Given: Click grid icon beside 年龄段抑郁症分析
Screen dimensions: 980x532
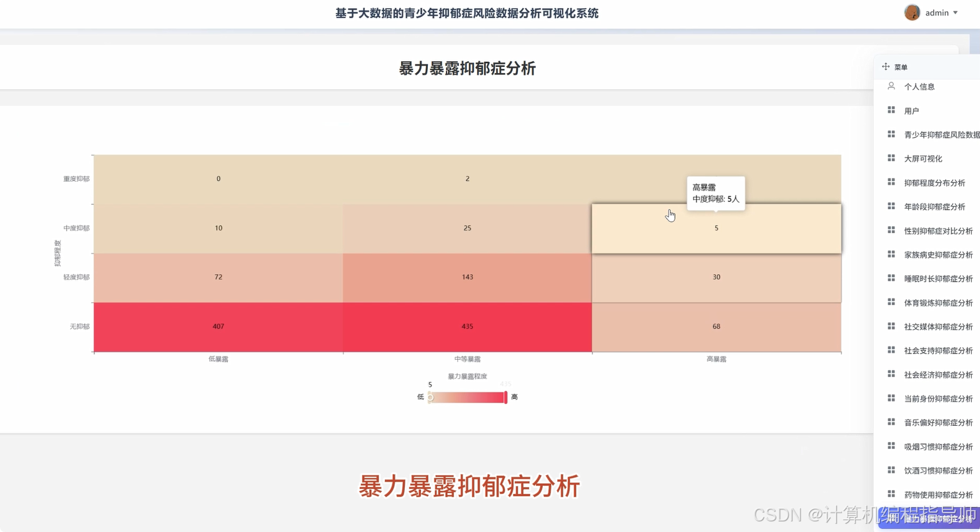Looking at the screenshot, I should click(891, 207).
